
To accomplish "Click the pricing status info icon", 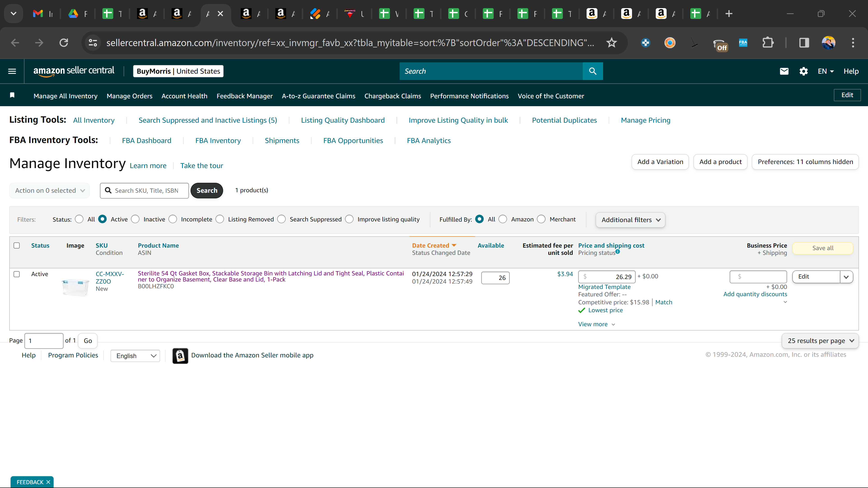I will pyautogui.click(x=618, y=251).
